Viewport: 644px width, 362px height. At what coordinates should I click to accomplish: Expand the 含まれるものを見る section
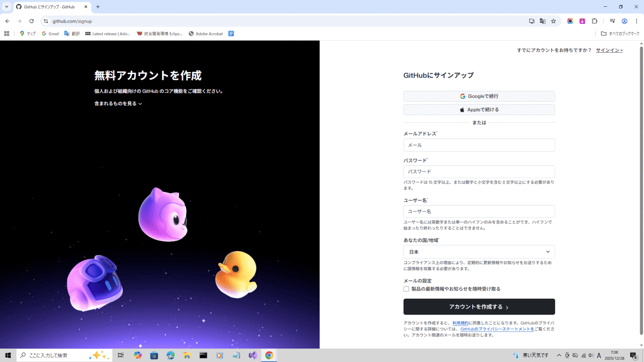click(x=118, y=103)
